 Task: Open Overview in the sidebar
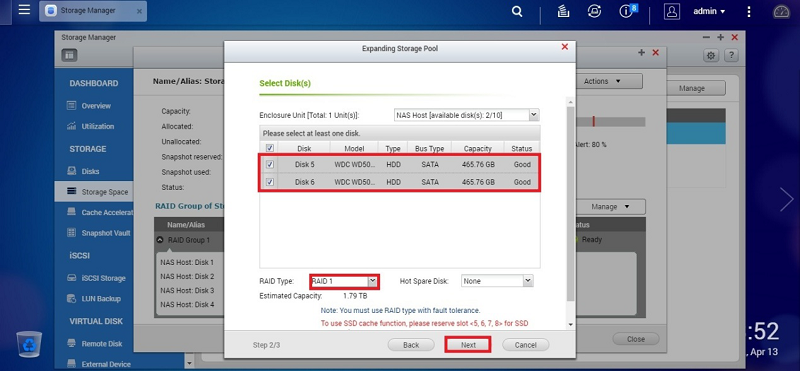click(96, 106)
